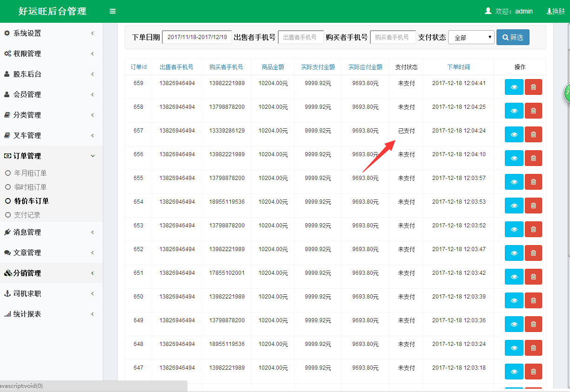
Task: View order 658 details with eye button
Action: click(514, 111)
